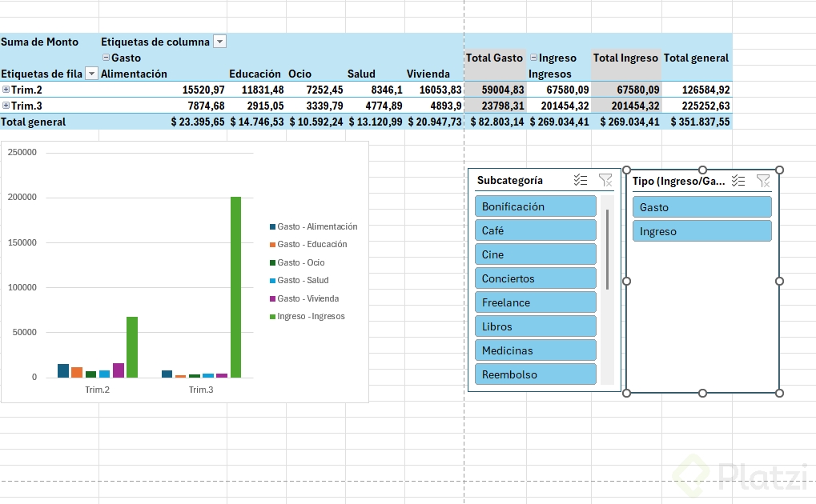Select the tall green Trim.3 Ingresos bar
Viewport: 816px width, 504px height.
235,287
